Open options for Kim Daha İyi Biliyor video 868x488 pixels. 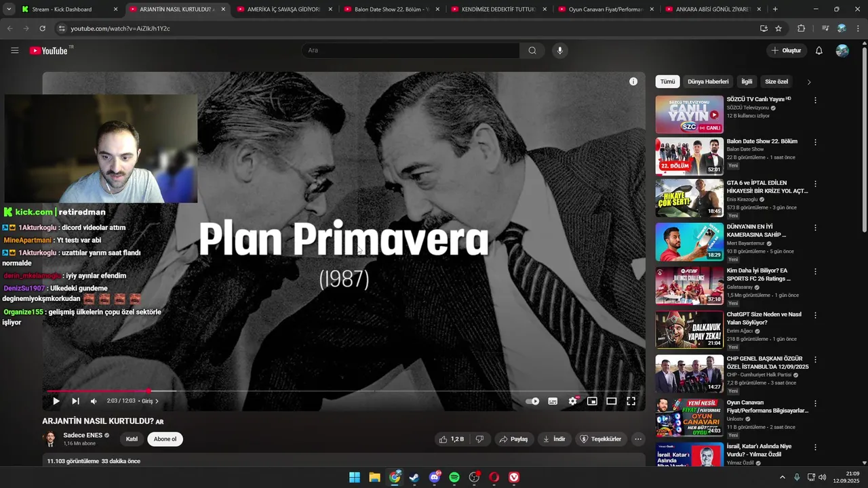point(815,272)
